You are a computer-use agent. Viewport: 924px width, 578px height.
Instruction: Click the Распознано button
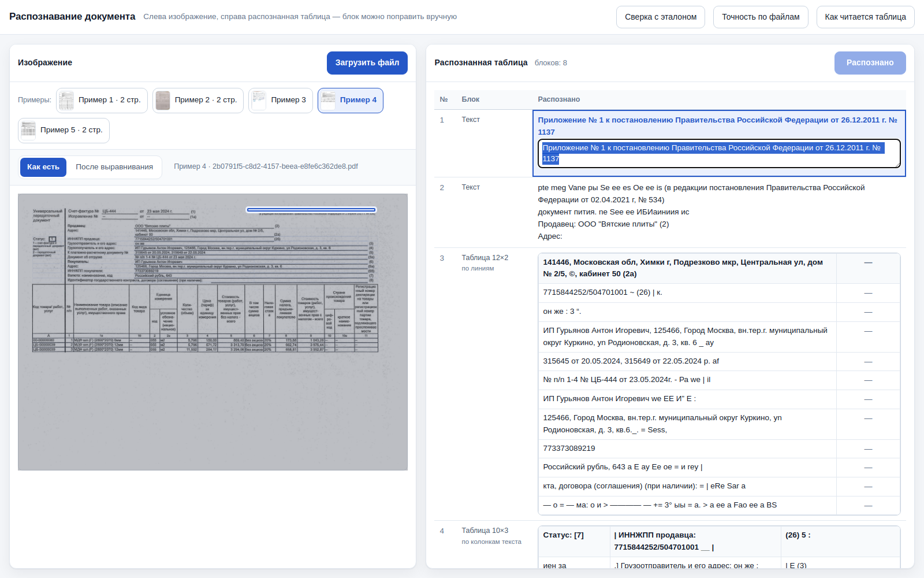(x=870, y=62)
